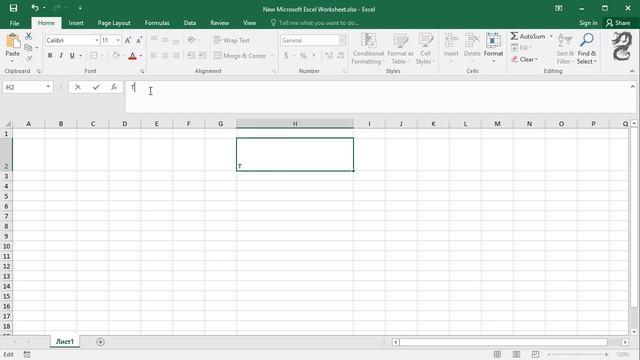The height and width of the screenshot is (360, 640).
Task: Click the zoom in plus button
Action: click(607, 354)
